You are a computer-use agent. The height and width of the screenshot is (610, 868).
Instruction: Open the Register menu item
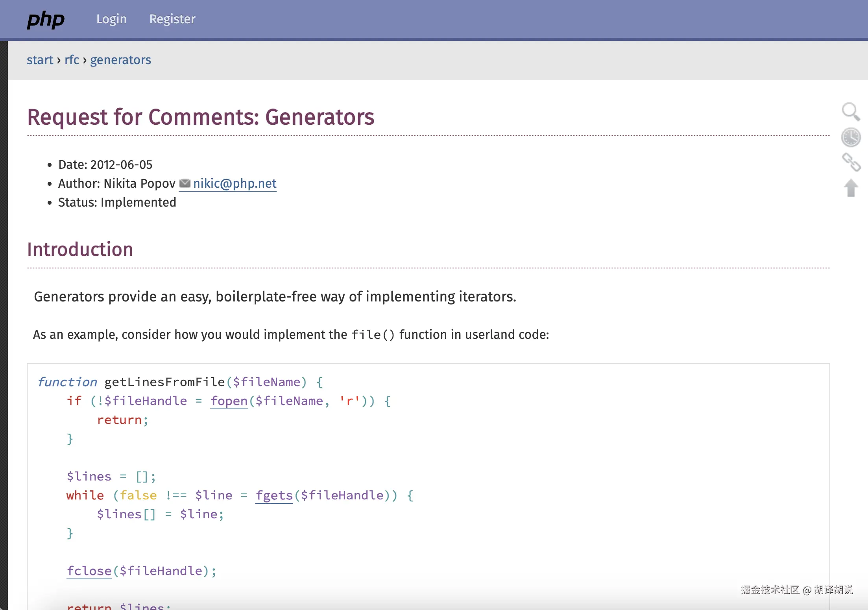(172, 19)
